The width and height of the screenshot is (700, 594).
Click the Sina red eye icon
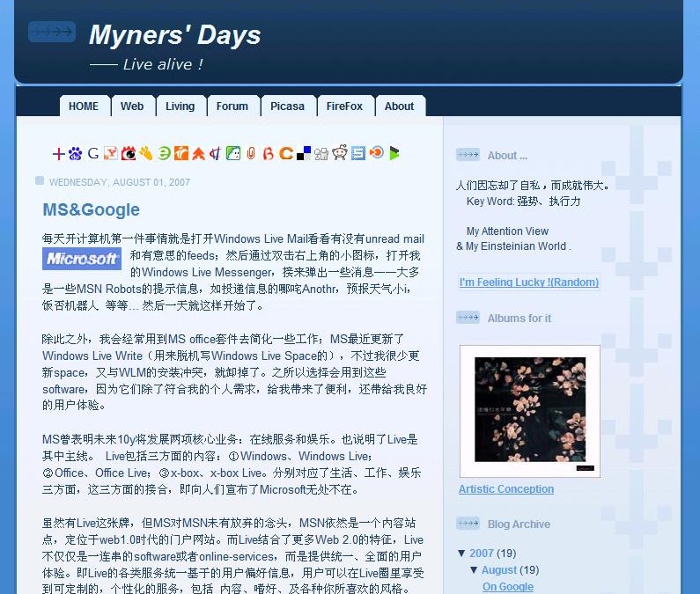click(129, 153)
